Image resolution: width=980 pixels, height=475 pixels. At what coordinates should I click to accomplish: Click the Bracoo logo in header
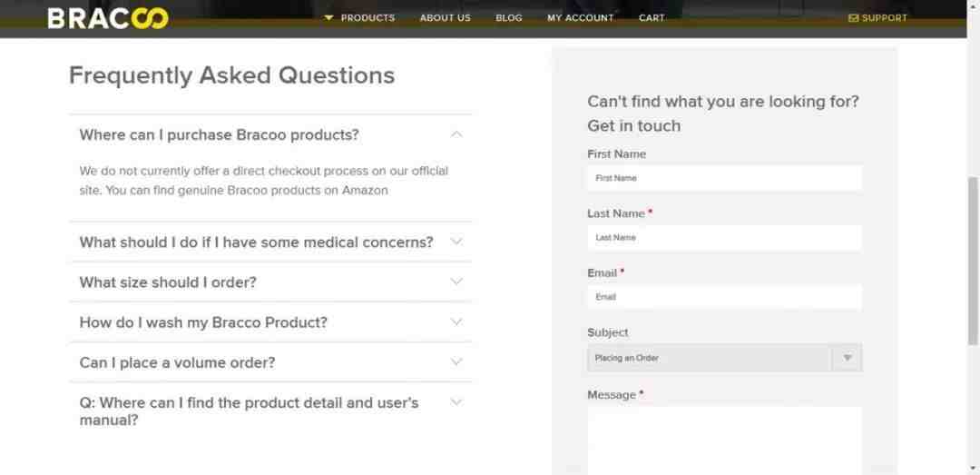108,18
